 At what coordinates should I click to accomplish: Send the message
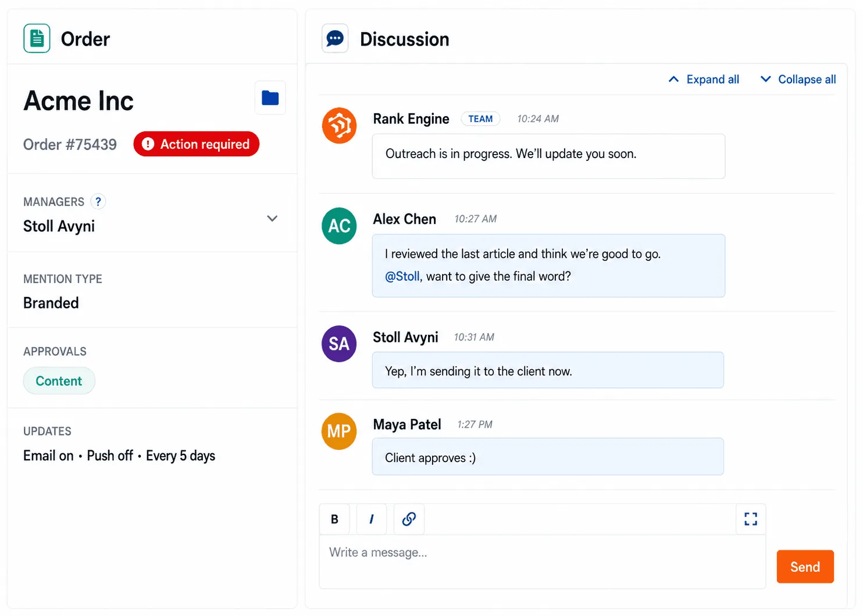805,567
